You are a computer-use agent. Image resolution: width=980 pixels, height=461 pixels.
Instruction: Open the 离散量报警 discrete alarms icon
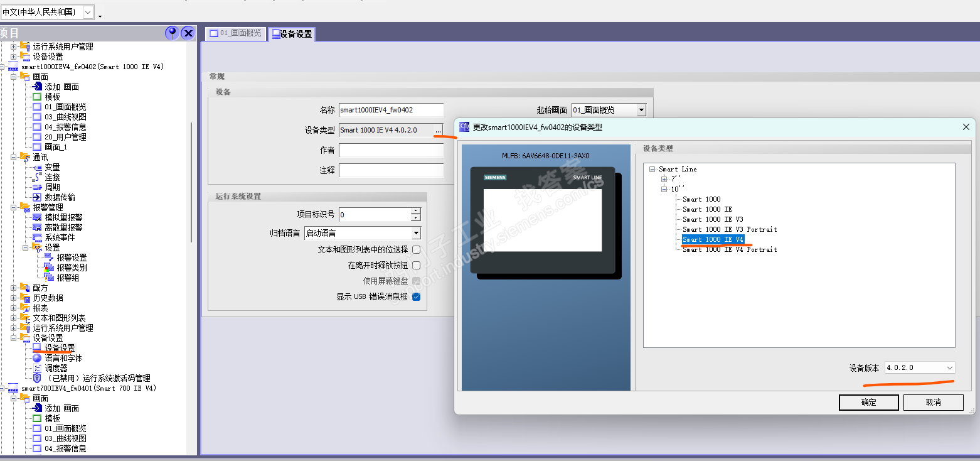[37, 227]
